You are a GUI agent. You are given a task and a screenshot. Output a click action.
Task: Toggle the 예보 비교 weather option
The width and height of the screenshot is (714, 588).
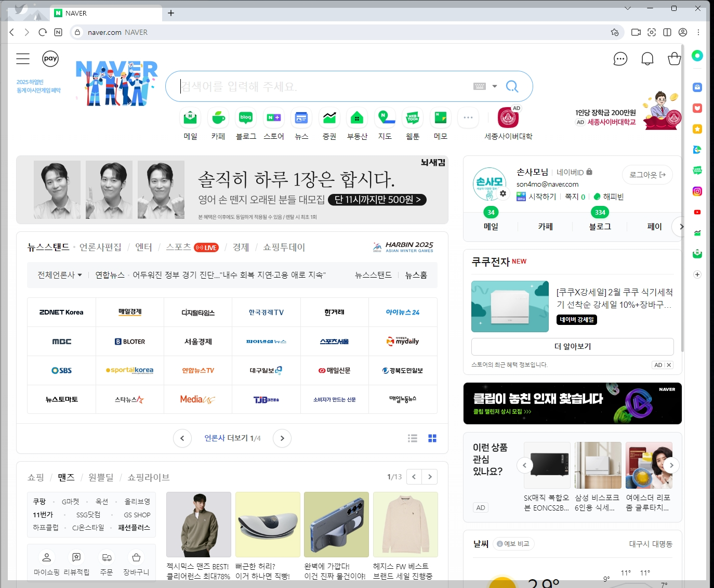(513, 544)
